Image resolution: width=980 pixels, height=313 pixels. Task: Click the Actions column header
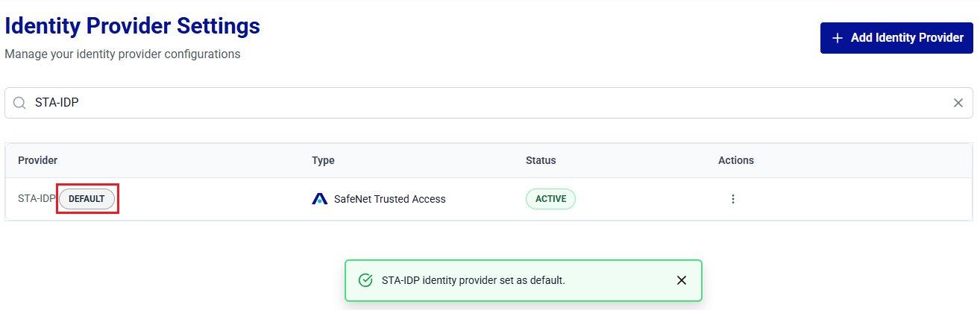click(736, 160)
